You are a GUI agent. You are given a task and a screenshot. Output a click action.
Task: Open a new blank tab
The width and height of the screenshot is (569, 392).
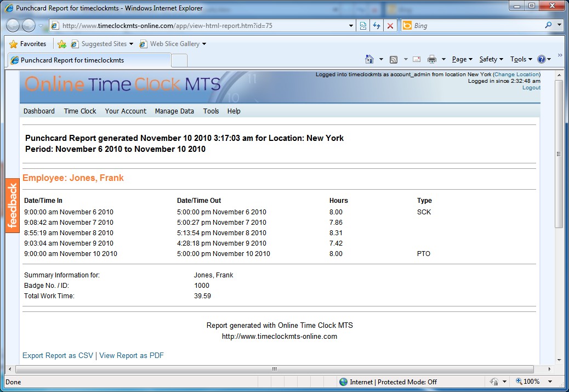point(179,61)
